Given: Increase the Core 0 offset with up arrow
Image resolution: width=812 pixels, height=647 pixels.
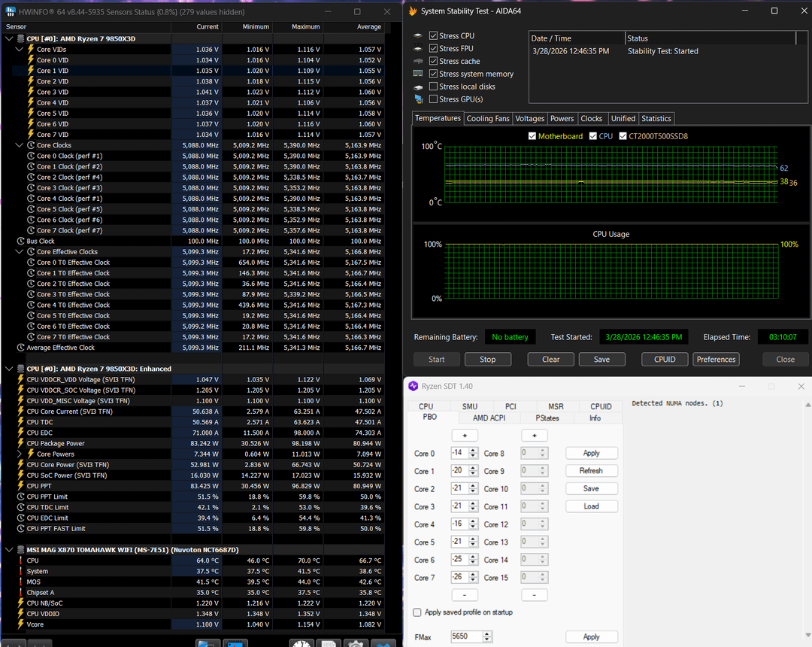Looking at the screenshot, I should [473, 451].
